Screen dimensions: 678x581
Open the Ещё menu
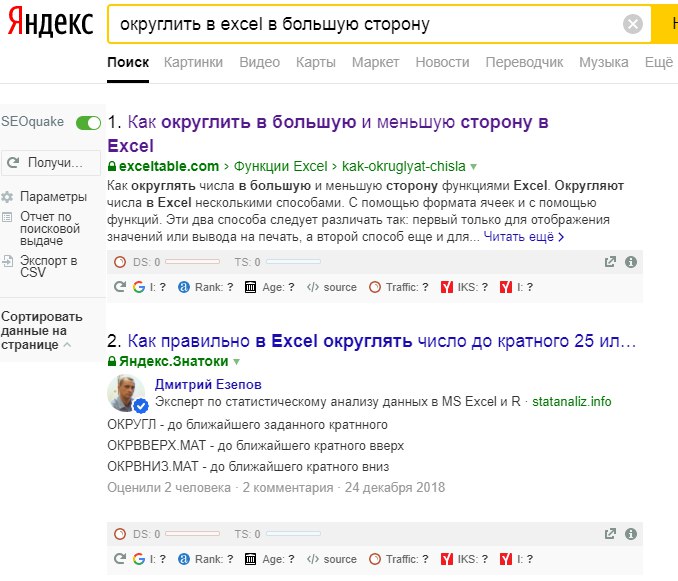(x=659, y=62)
